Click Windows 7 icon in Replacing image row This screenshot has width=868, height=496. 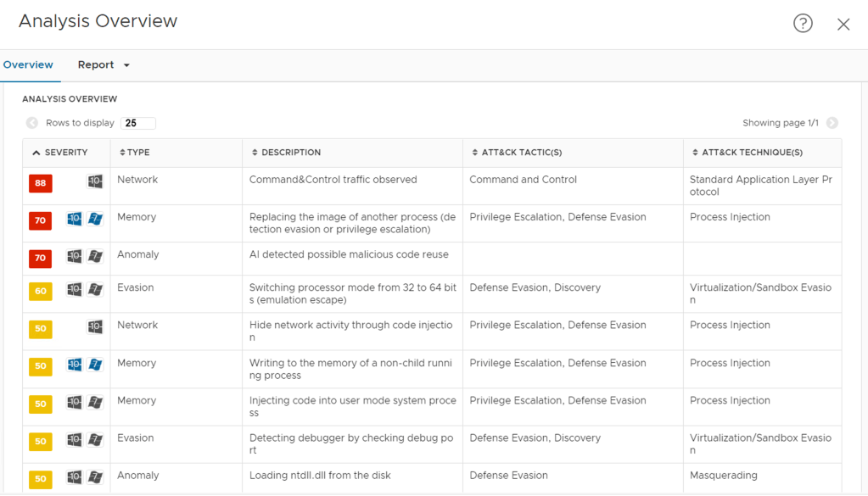[x=95, y=220]
